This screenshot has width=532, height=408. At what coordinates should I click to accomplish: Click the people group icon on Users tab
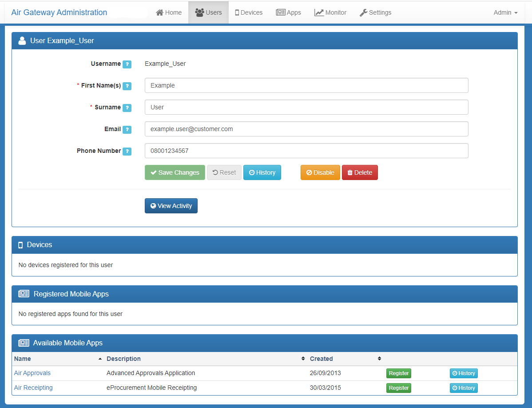[199, 12]
